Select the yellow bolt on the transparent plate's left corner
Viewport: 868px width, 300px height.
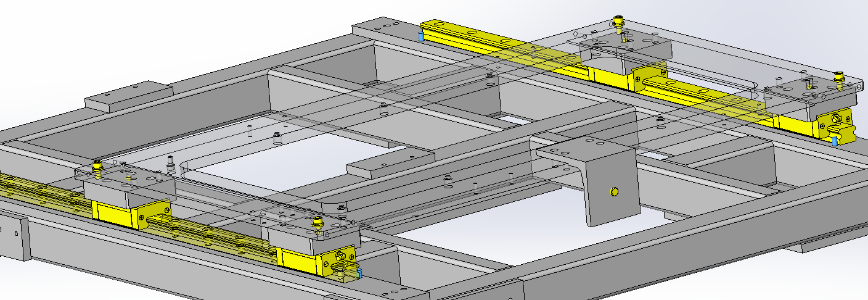pos(97,165)
